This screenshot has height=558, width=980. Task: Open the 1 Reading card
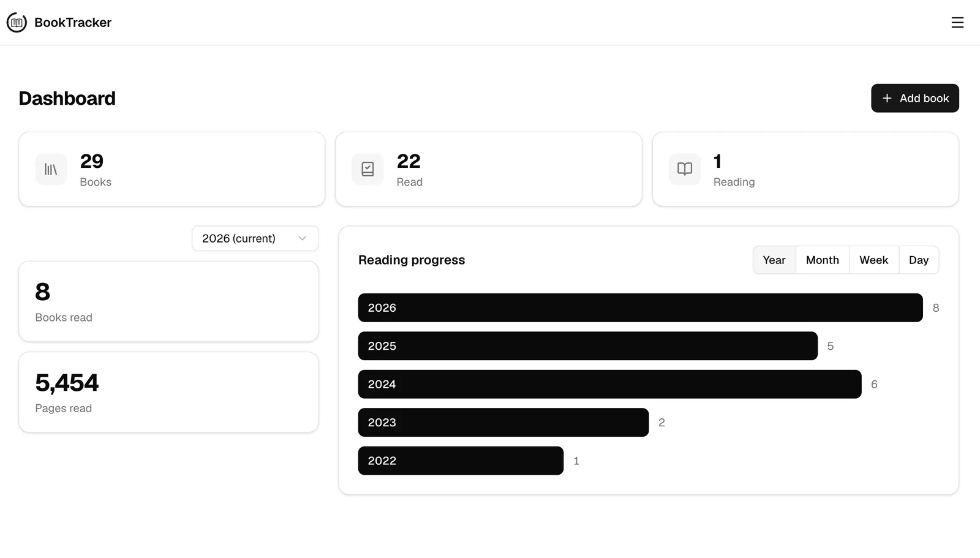805,169
